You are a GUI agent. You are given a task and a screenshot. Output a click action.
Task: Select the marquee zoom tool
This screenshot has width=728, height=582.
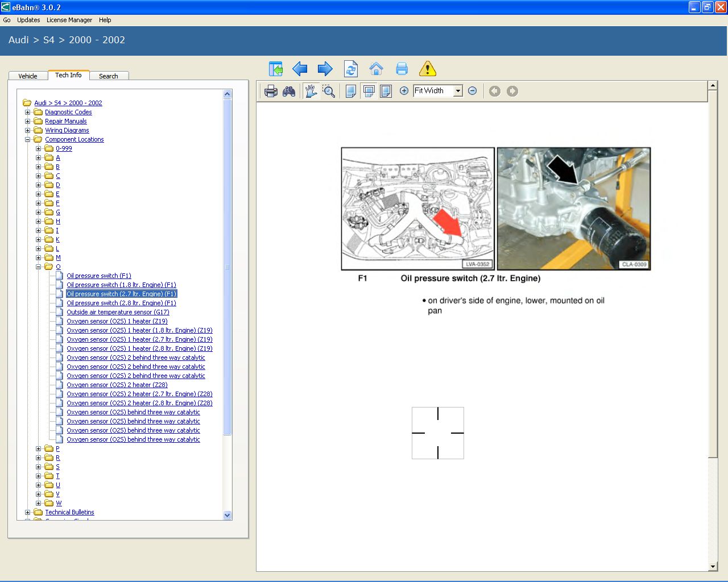329,91
